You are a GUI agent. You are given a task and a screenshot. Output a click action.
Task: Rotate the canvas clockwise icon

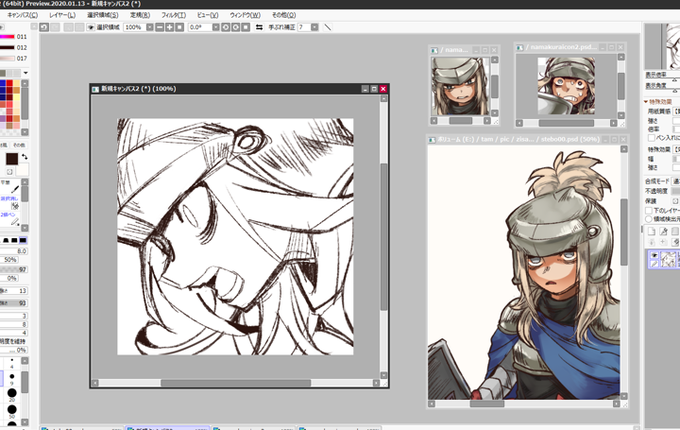(x=235, y=27)
